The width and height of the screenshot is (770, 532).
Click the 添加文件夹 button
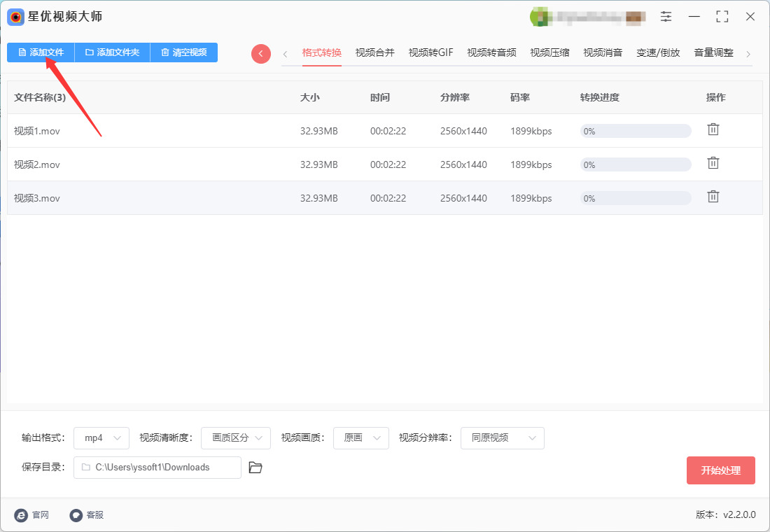112,52
